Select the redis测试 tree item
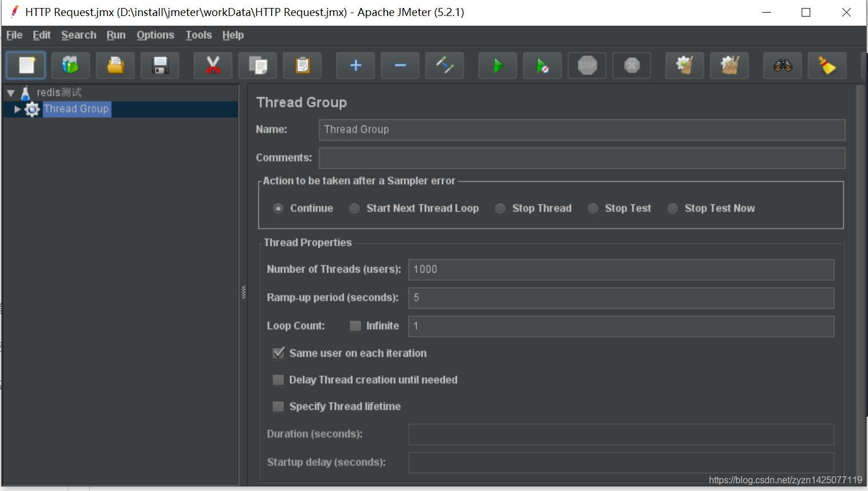 [x=59, y=93]
